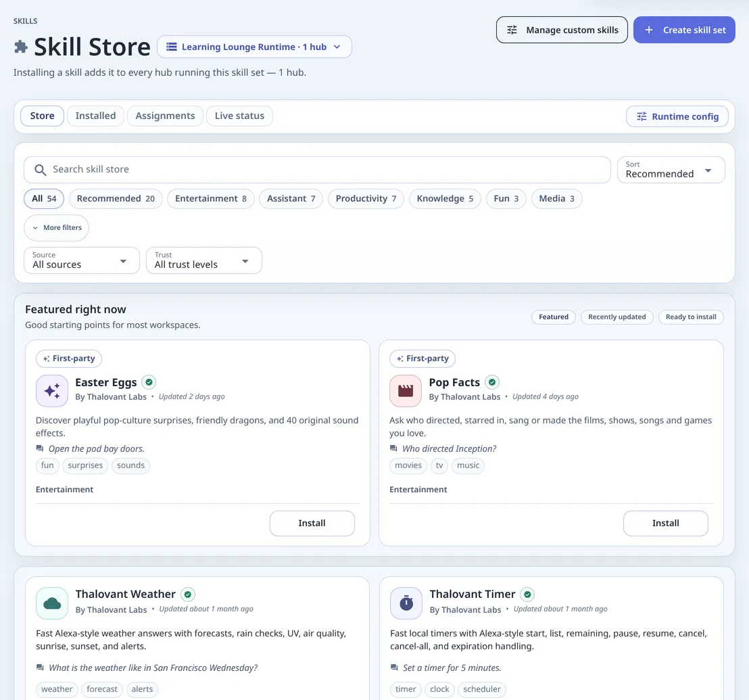The image size is (749, 700).
Task: Click the 'scheduler' tag on Thalovant Timer
Action: (481, 689)
